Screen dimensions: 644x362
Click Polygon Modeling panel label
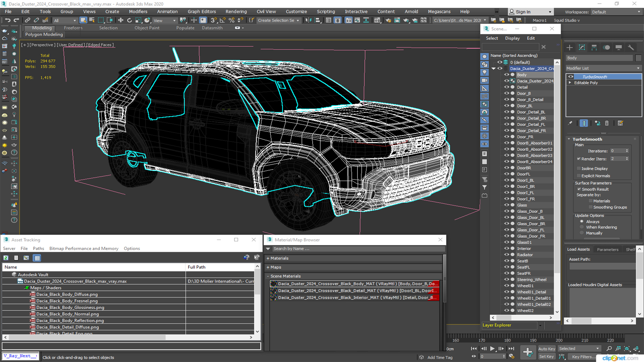[x=44, y=34]
